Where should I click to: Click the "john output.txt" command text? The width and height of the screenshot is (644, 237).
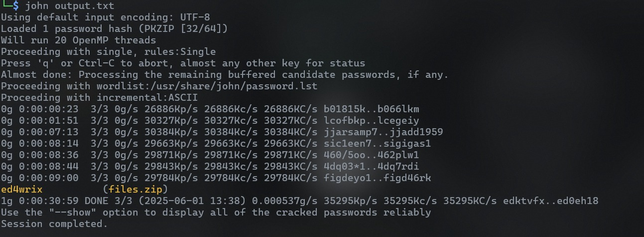click(x=69, y=6)
